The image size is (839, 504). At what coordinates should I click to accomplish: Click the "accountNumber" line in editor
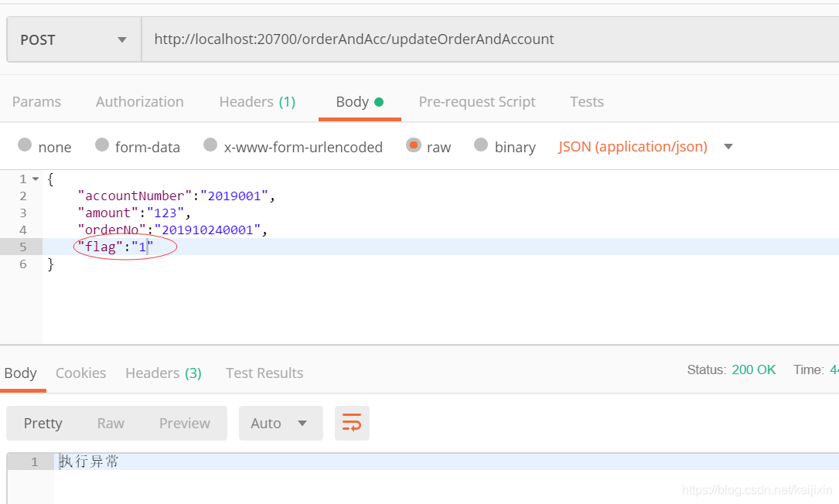(x=176, y=196)
